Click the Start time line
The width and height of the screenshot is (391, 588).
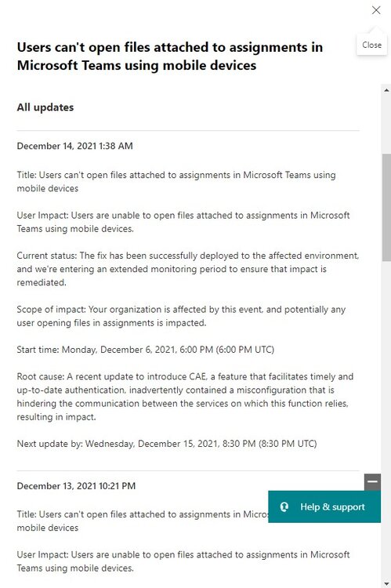coord(146,350)
